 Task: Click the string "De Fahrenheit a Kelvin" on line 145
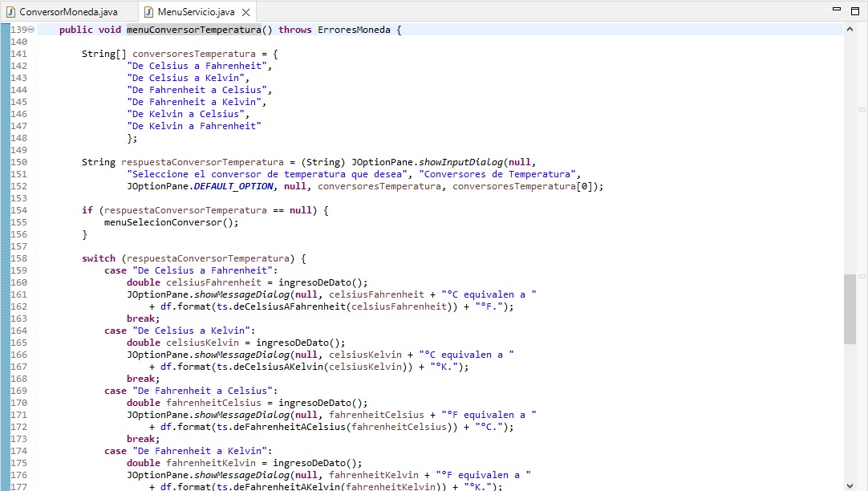[x=194, y=102]
